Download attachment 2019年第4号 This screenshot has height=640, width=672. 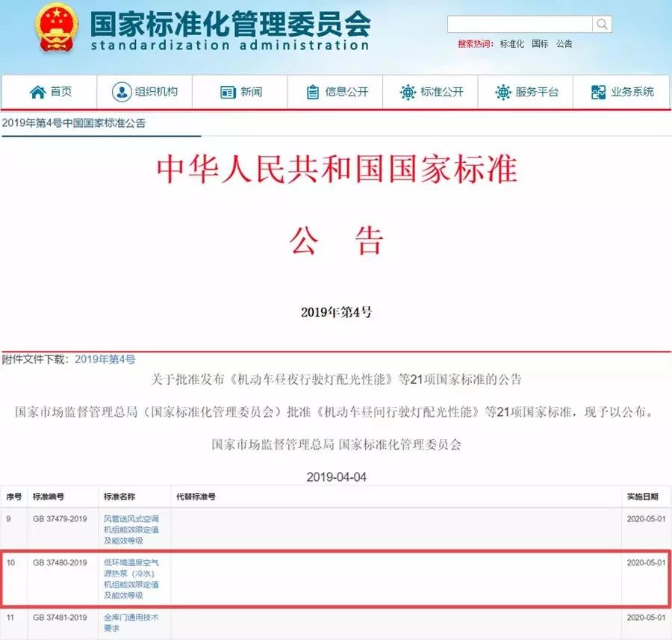click(105, 359)
